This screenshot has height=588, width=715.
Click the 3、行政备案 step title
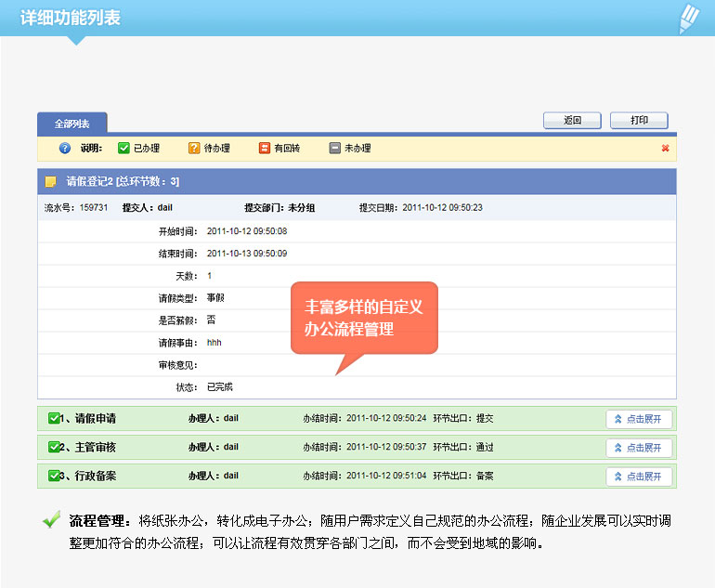point(87,476)
